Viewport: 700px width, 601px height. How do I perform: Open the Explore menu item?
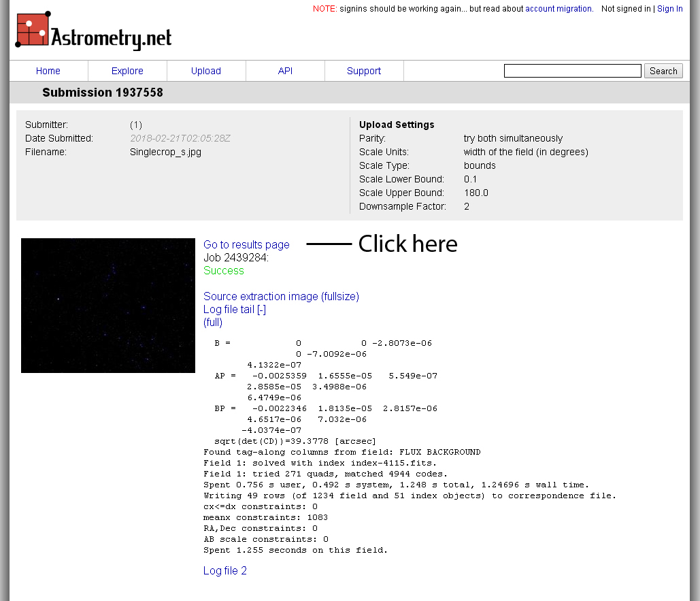[127, 71]
